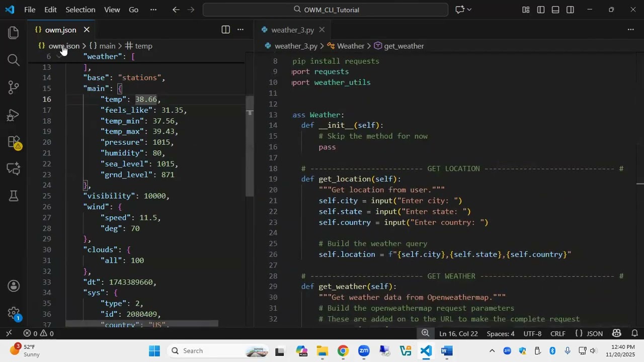Open the Accounts menu in the activity bar
This screenshot has width=644, height=362.
(14, 286)
